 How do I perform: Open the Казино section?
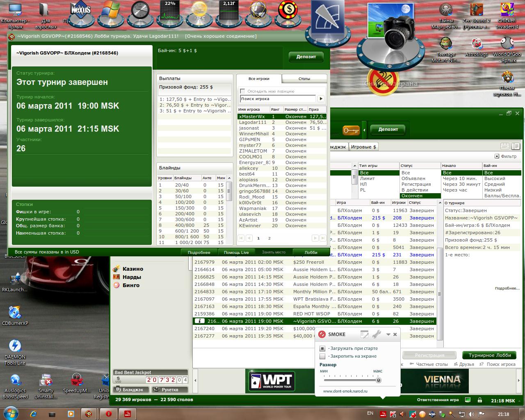pos(132,269)
